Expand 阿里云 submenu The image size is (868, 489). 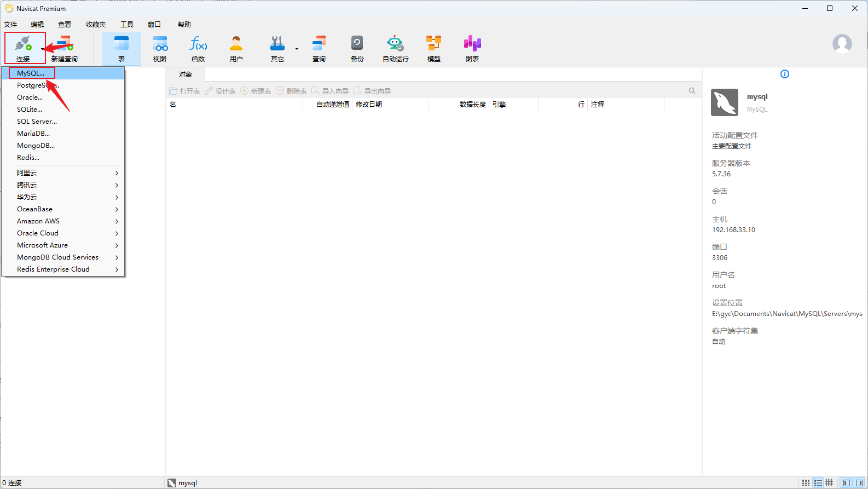click(x=63, y=173)
